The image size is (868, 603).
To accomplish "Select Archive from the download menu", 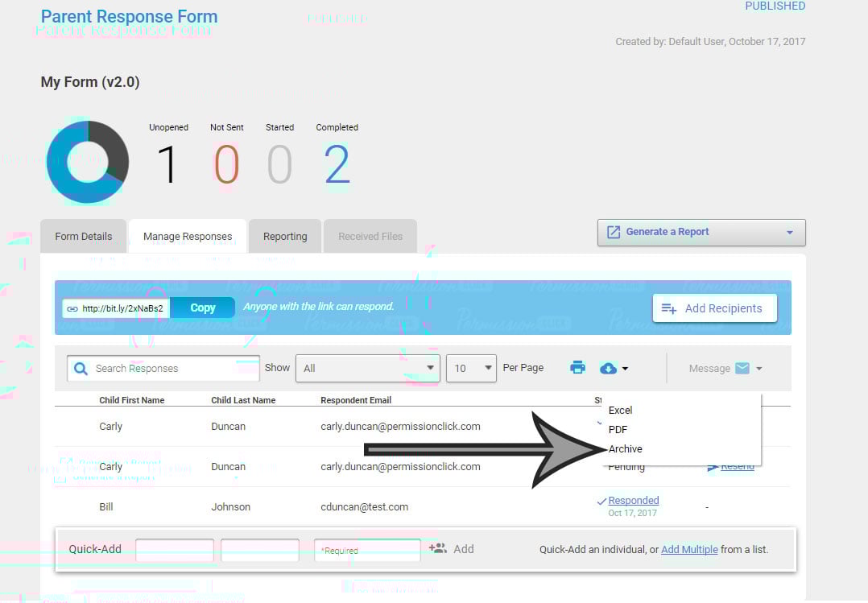I will point(626,448).
